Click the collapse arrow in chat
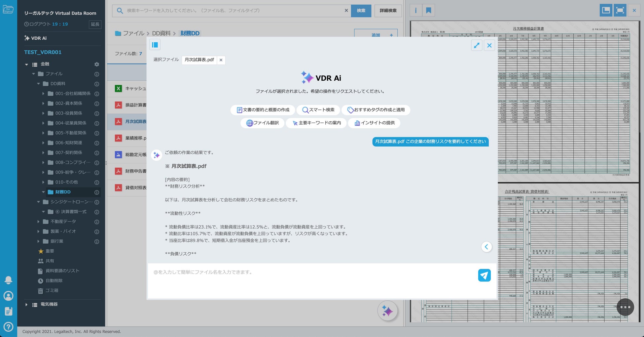 486,247
